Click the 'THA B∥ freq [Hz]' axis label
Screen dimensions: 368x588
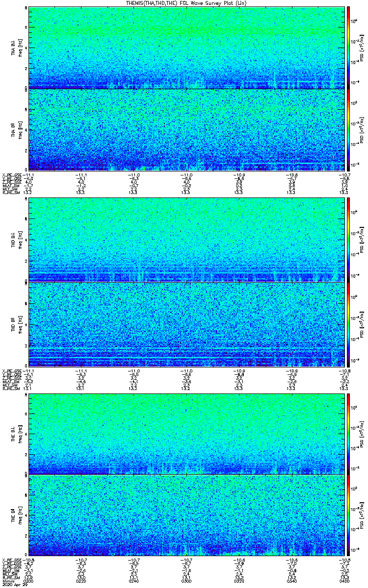click(x=16, y=130)
